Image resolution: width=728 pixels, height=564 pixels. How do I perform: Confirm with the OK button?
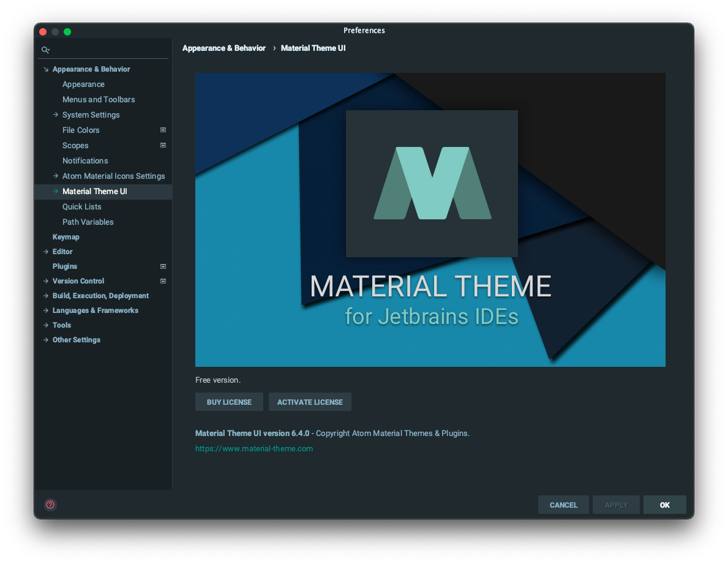click(664, 505)
